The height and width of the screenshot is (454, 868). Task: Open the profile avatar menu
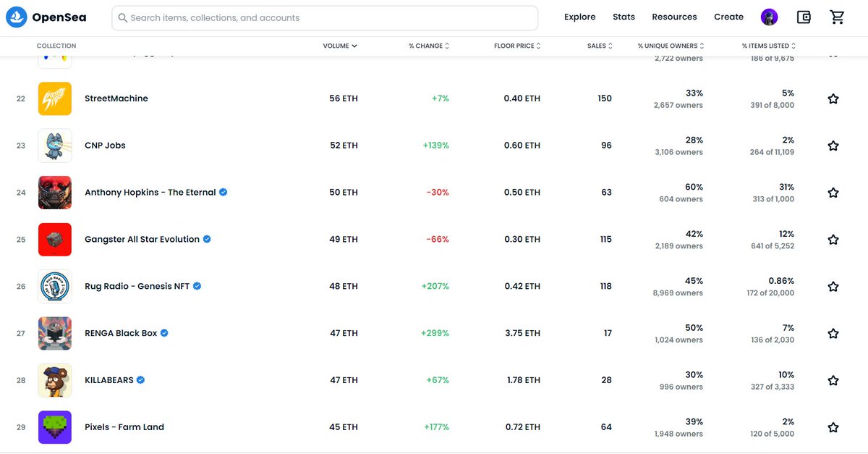coord(770,17)
